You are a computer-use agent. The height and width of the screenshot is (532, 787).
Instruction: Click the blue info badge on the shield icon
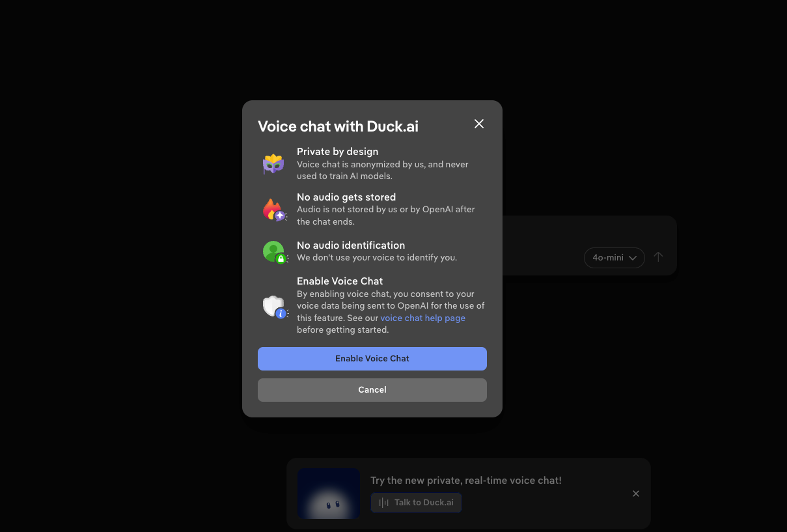coord(279,313)
